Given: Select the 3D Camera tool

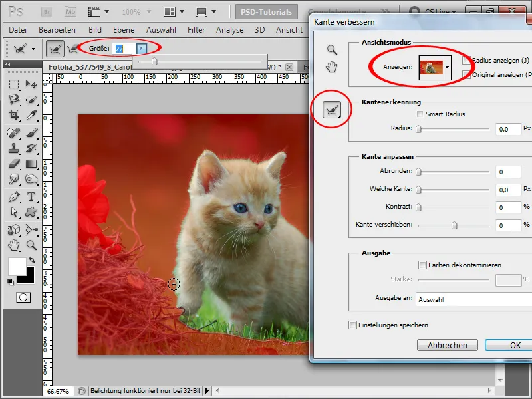Looking at the screenshot, I should click(31, 229).
